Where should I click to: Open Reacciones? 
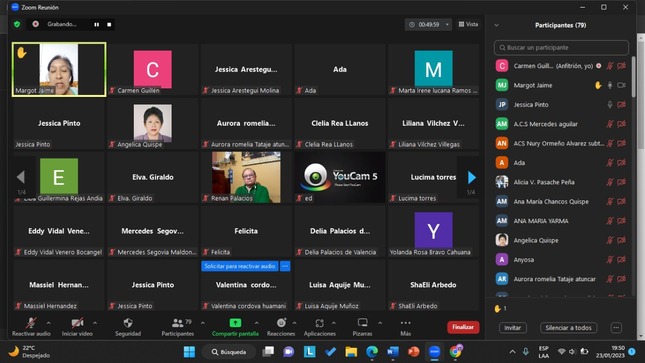pyautogui.click(x=281, y=327)
